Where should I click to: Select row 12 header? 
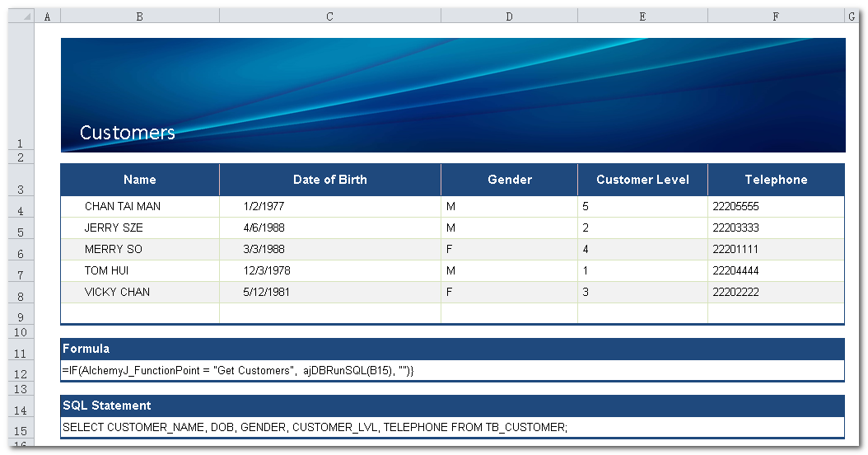point(21,373)
